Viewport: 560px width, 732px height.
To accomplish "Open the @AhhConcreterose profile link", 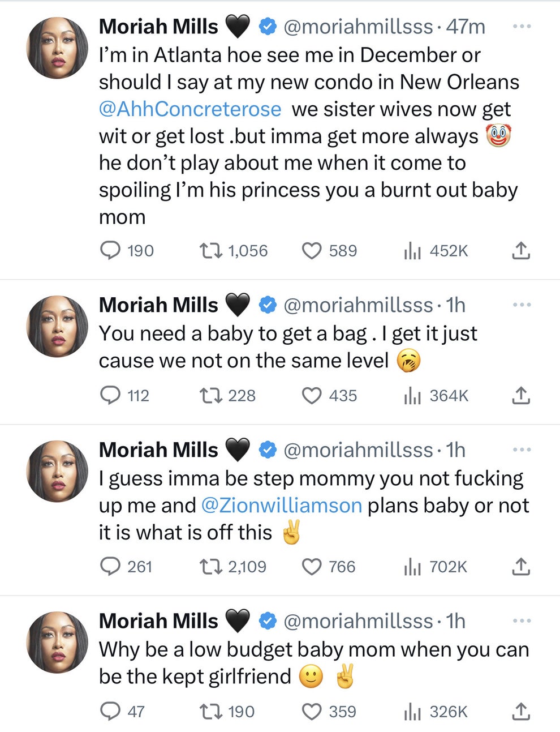I will 189,109.
